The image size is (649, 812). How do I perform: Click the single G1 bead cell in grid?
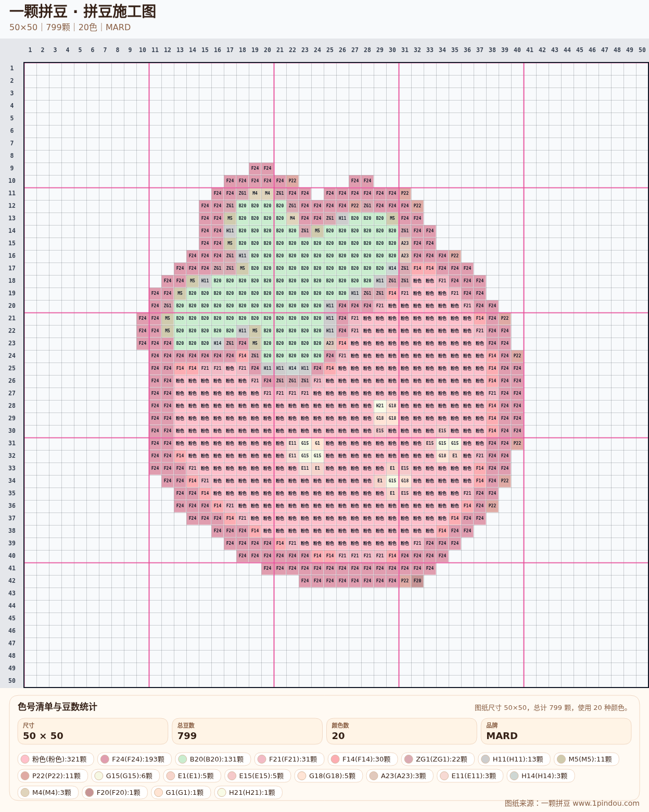(x=317, y=443)
